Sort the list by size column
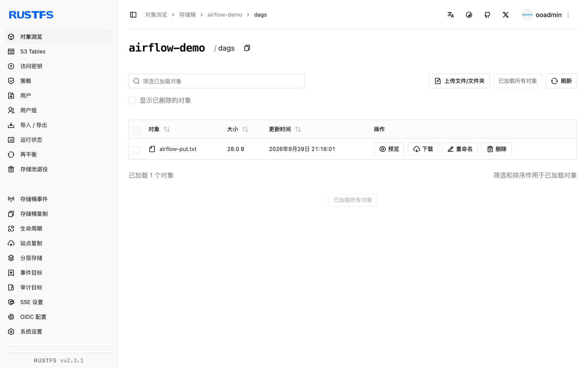 tap(245, 129)
